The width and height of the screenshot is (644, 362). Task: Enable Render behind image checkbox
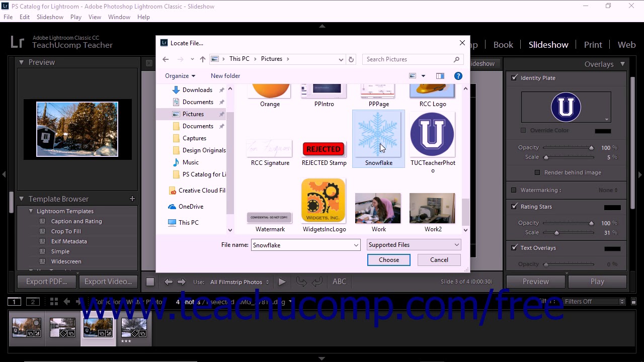[x=537, y=172]
